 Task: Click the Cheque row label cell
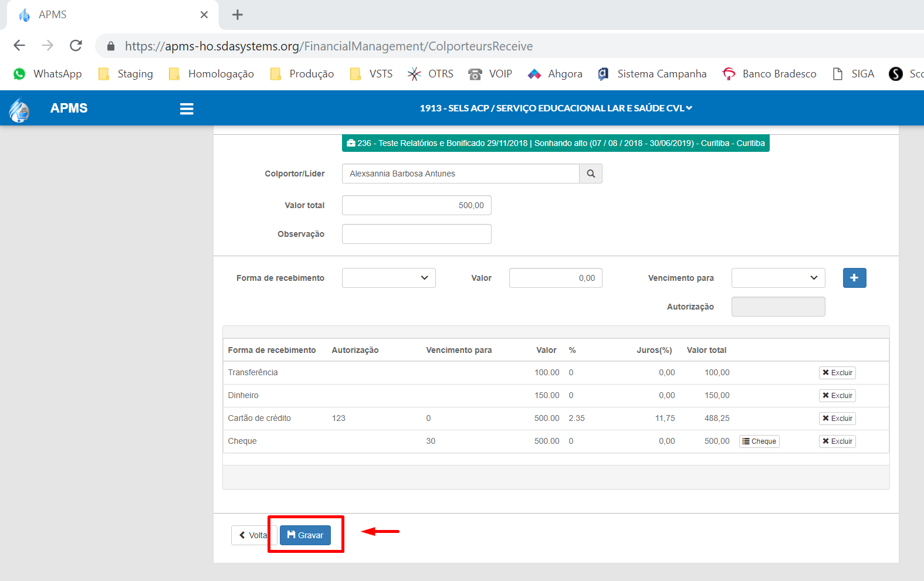click(242, 441)
